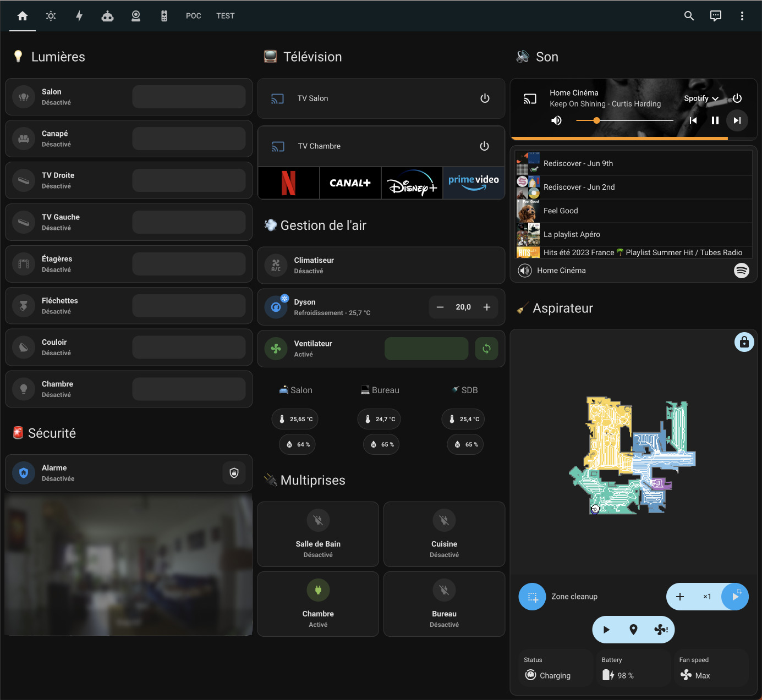Open the Dyson entity icon
The width and height of the screenshot is (762, 700).
[x=276, y=307]
